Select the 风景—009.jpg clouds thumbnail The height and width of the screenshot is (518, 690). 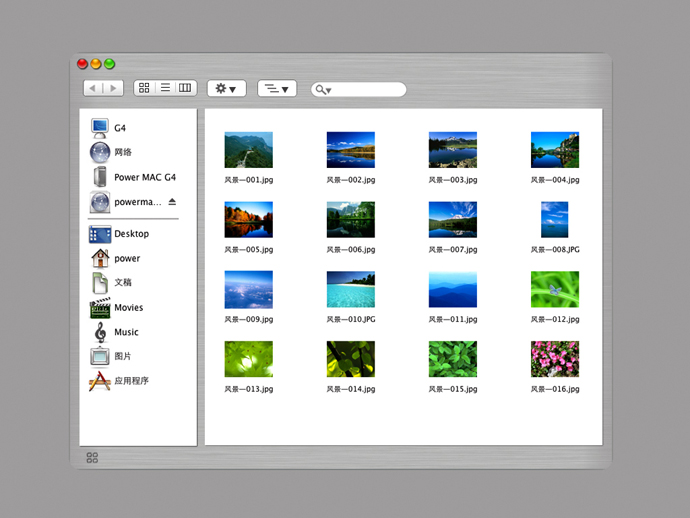249,290
